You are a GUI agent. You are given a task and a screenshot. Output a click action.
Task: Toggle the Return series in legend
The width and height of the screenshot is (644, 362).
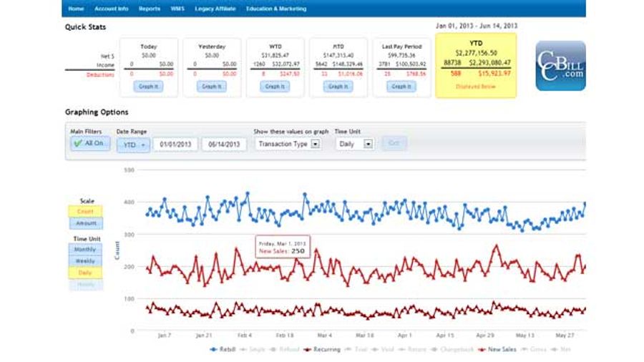click(412, 350)
